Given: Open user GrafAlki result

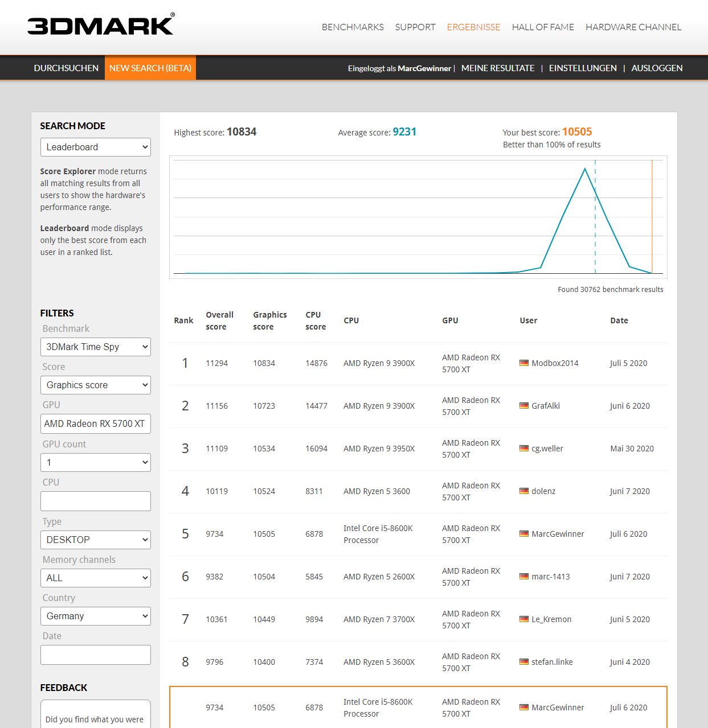Looking at the screenshot, I should 546,406.
